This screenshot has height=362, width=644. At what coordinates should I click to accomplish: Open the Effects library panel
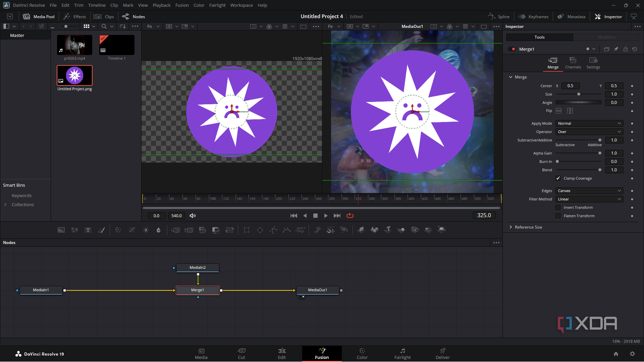75,17
